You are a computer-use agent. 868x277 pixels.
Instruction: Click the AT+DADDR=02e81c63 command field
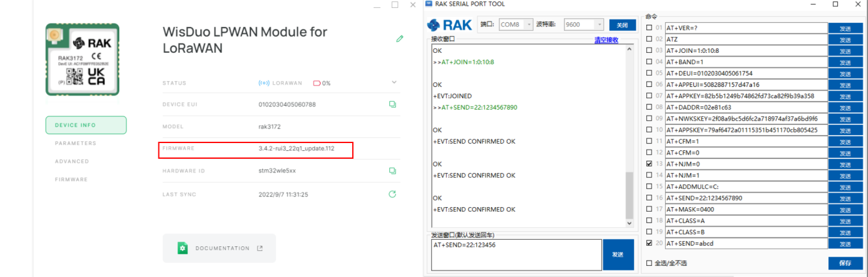click(746, 107)
